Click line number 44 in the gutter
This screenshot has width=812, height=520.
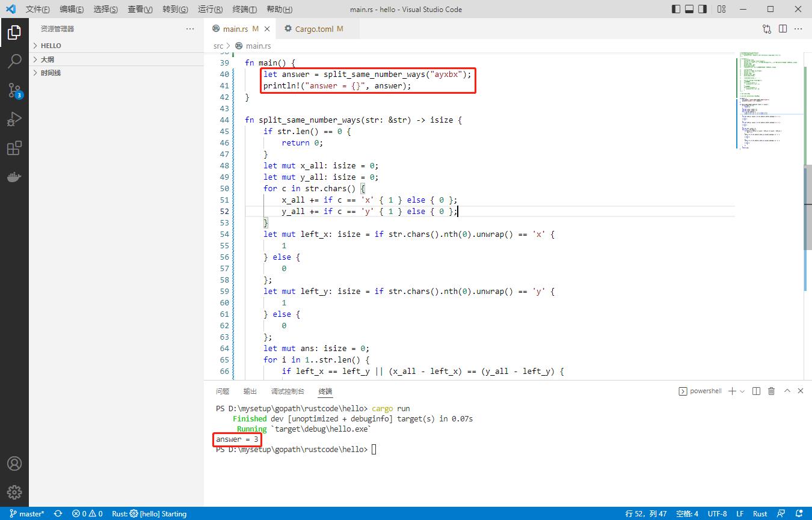tap(224, 120)
